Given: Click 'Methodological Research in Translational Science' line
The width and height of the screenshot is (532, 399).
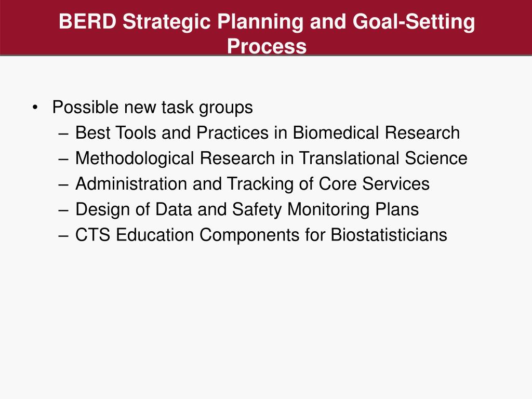Looking at the screenshot, I should (271, 158).
